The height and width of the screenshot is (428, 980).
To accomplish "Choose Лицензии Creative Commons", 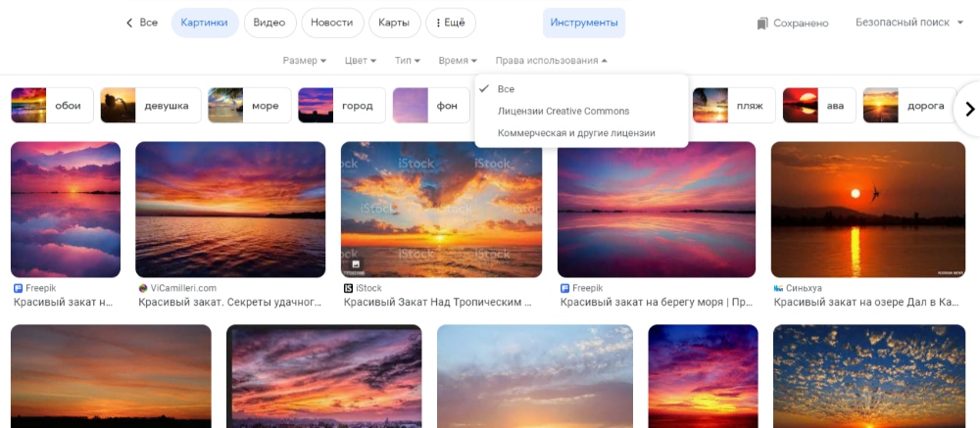I will [581, 112].
